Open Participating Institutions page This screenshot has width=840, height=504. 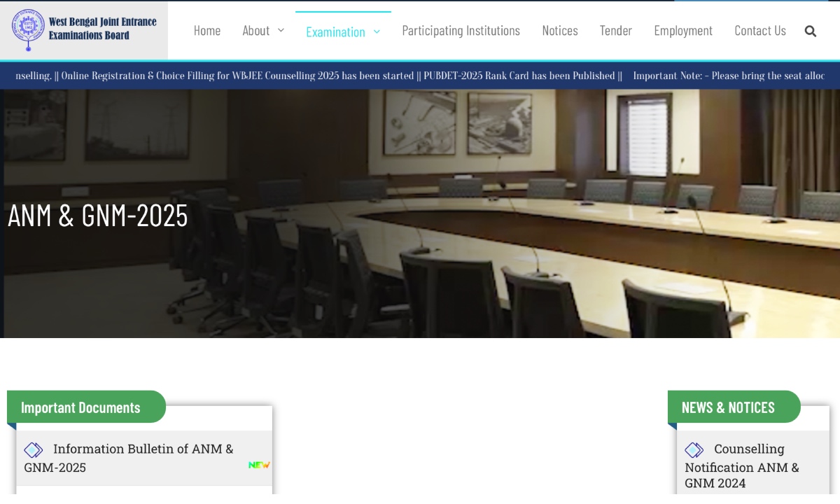pos(461,30)
